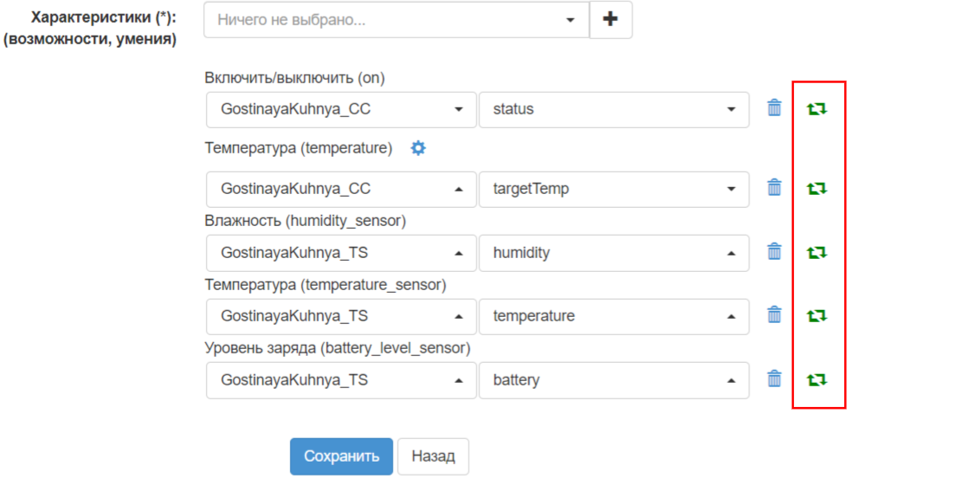Open the 'Ничего не выбрано...' characteristics dropdown
The height and width of the screenshot is (485, 980).
point(396,19)
